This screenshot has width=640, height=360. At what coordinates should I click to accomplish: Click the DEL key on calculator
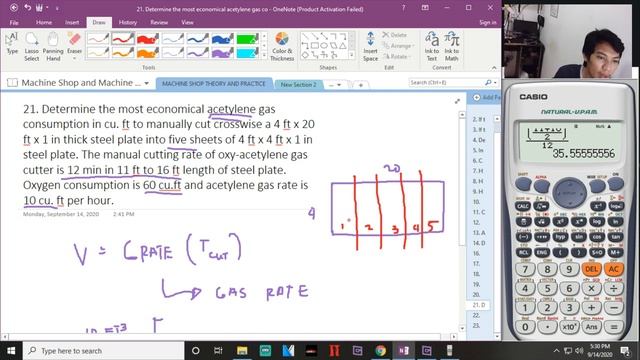(x=591, y=269)
